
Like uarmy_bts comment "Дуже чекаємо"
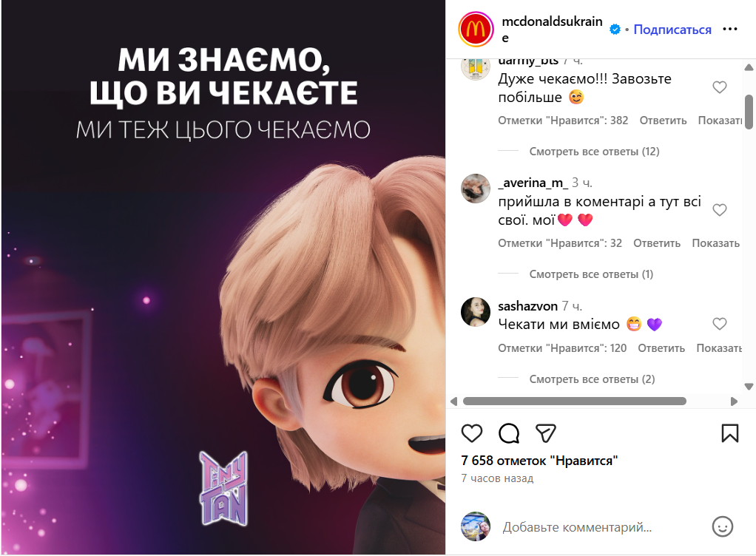719,87
